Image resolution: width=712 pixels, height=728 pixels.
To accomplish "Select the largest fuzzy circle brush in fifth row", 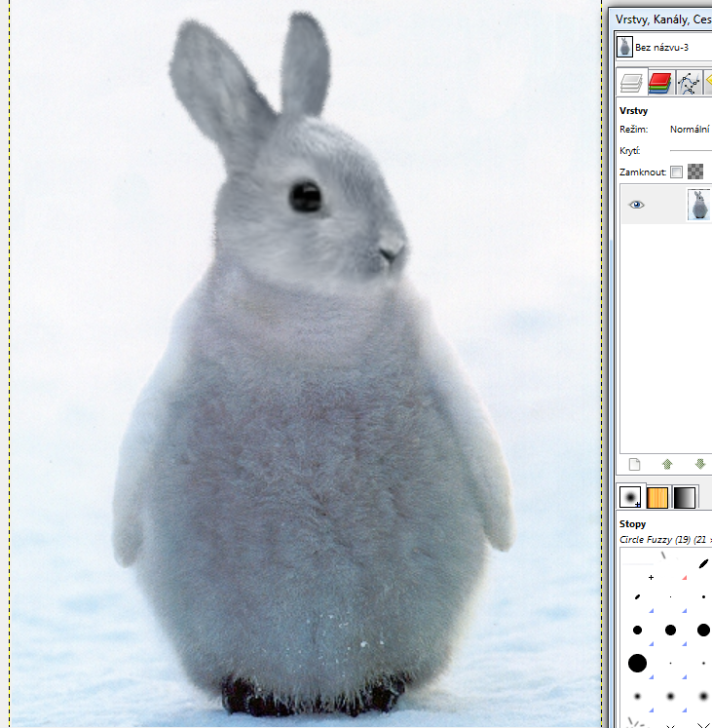I will (x=703, y=696).
